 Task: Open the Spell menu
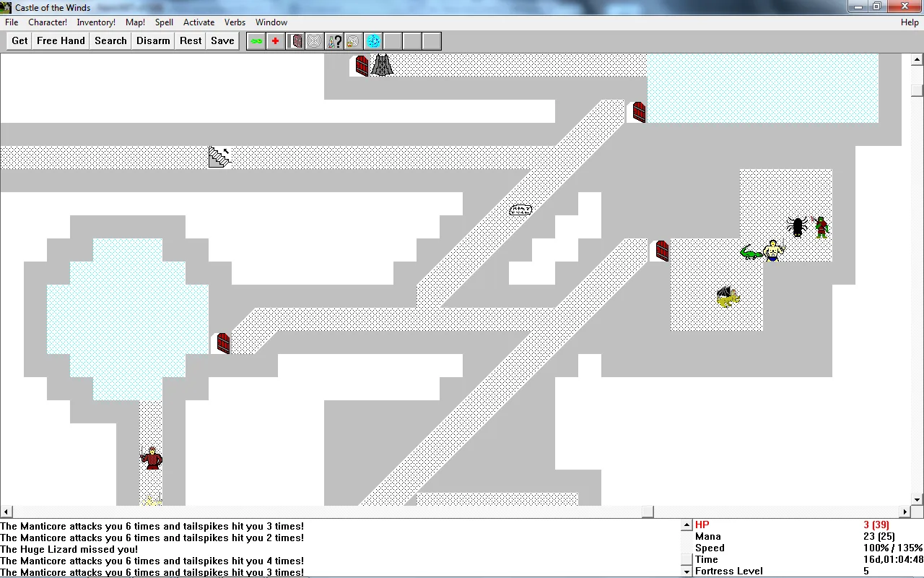pos(164,22)
